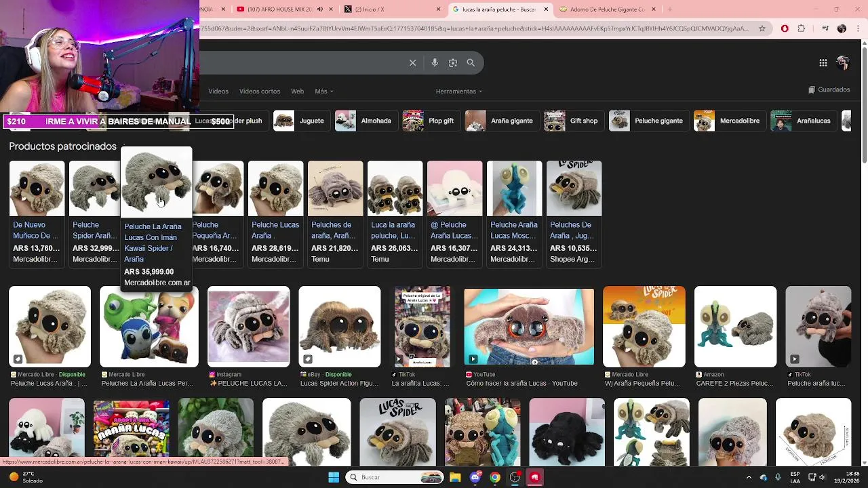Expand the Herramientas tools dropdown
Screen dimensions: 868x488
pos(459,91)
